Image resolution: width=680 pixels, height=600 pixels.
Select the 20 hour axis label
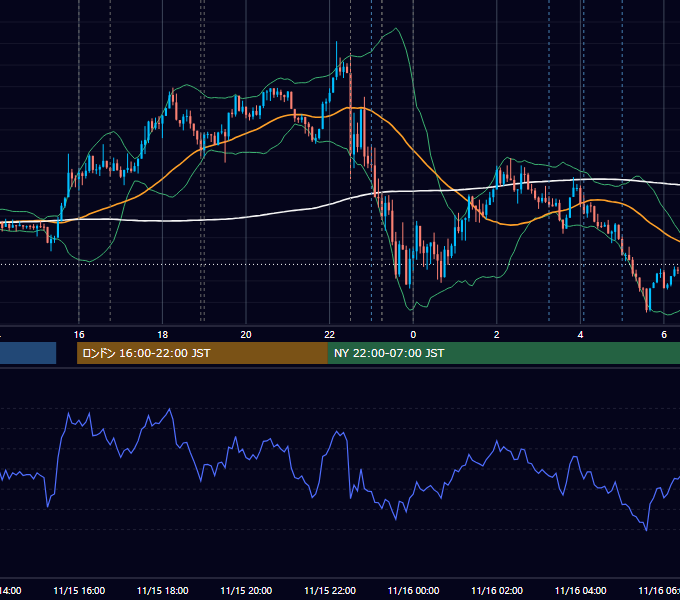click(x=246, y=335)
